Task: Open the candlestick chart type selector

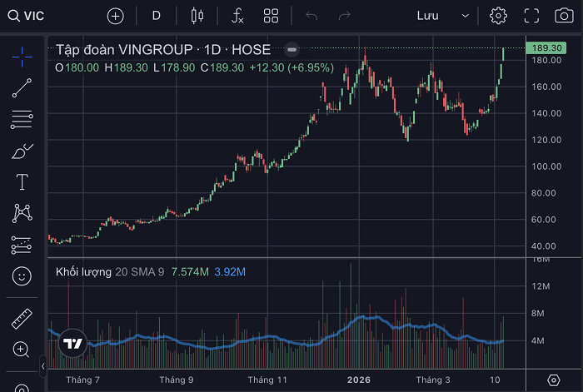Action: [197, 15]
